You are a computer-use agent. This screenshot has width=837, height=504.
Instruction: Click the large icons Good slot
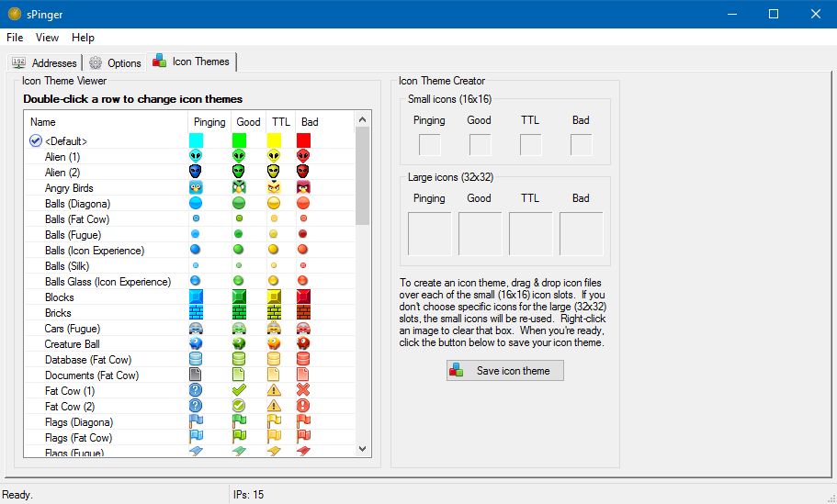point(480,234)
